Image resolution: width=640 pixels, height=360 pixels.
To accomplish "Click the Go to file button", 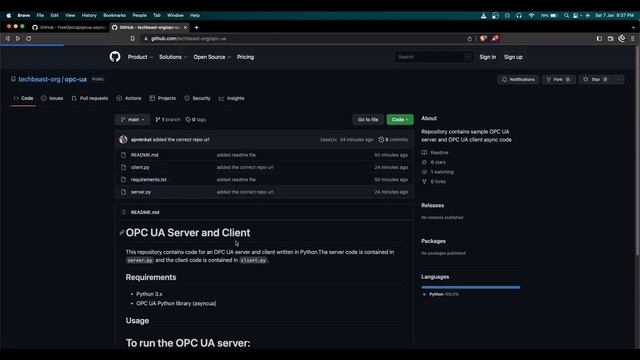I will (368, 120).
